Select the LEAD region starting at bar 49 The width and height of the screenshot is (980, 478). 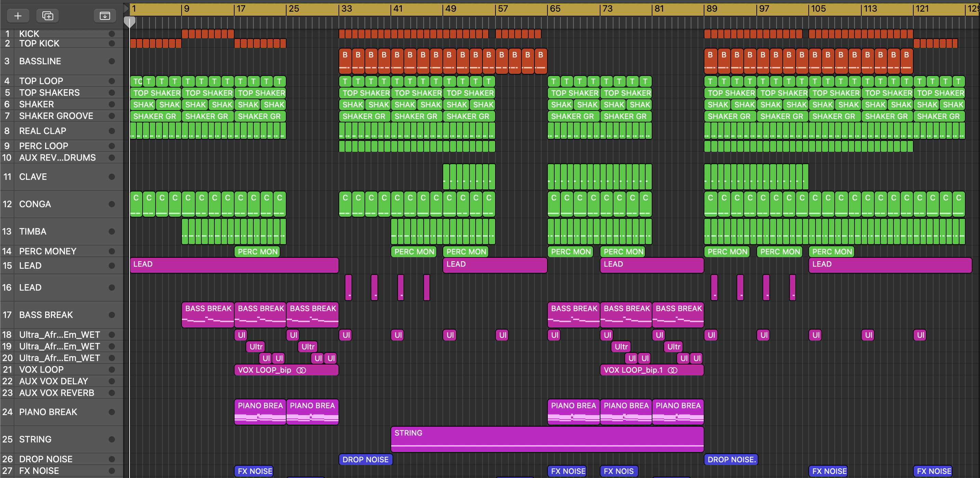click(495, 265)
